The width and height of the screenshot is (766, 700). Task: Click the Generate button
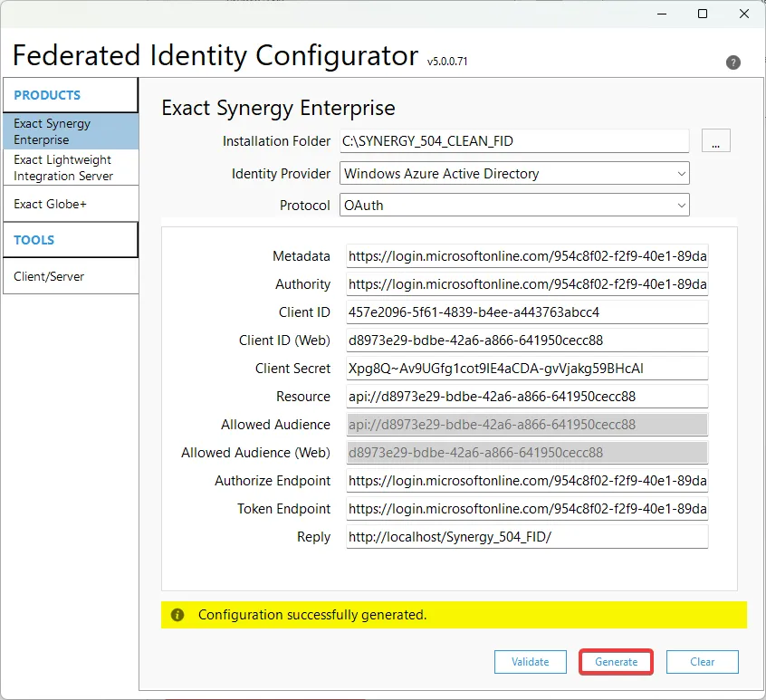616,662
